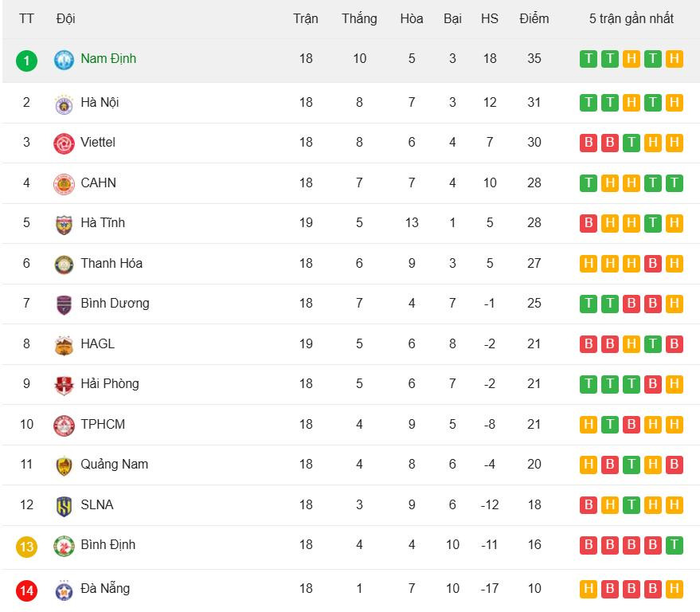Click the Hải Phòng team crest
Screen dimensions: 700x612
64,385
